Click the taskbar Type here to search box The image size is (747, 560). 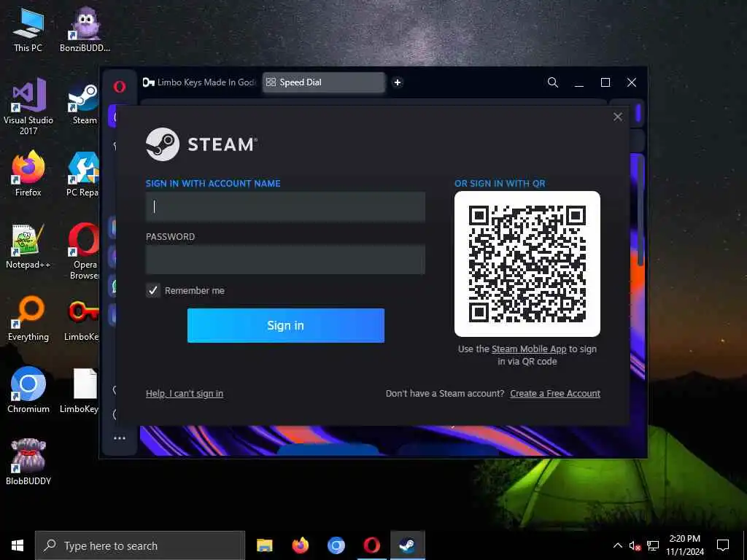pyautogui.click(x=140, y=545)
